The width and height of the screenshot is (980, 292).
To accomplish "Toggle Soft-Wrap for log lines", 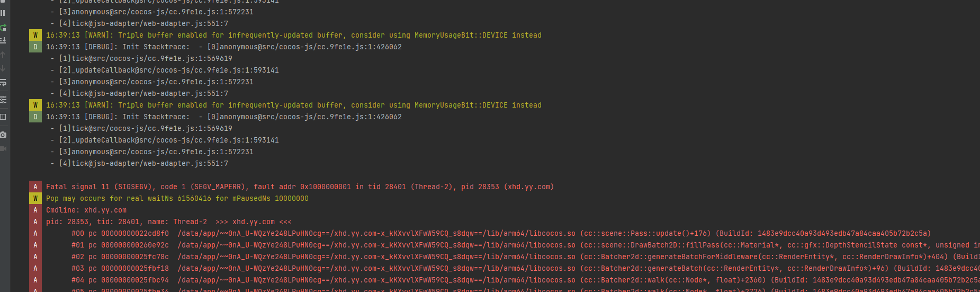I will tap(3, 83).
